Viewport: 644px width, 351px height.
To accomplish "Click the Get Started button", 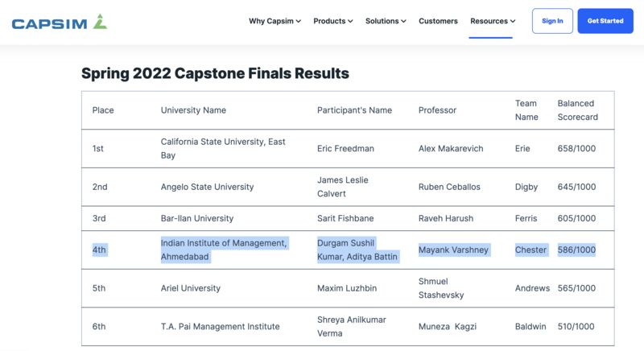I will pos(605,21).
